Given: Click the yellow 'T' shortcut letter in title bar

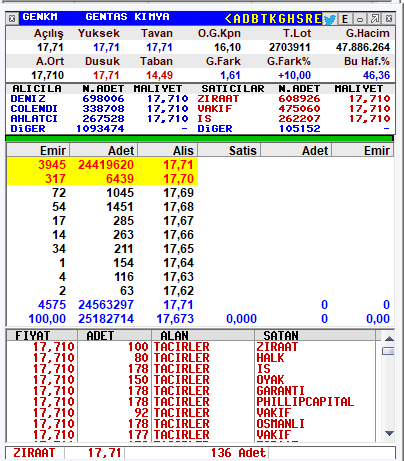Looking at the screenshot, I should click(264, 19).
